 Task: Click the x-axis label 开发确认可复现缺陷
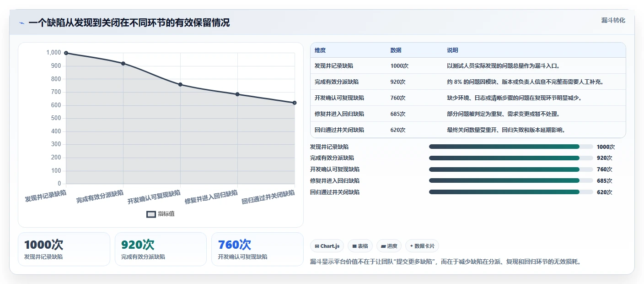tap(154, 197)
